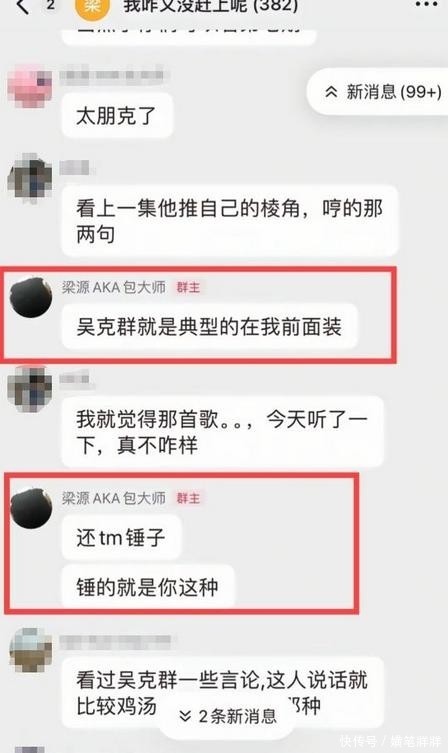This screenshot has width=448, height=753.
Task: Open second 梁源 AKA 包大师 username
Action: pos(113,498)
